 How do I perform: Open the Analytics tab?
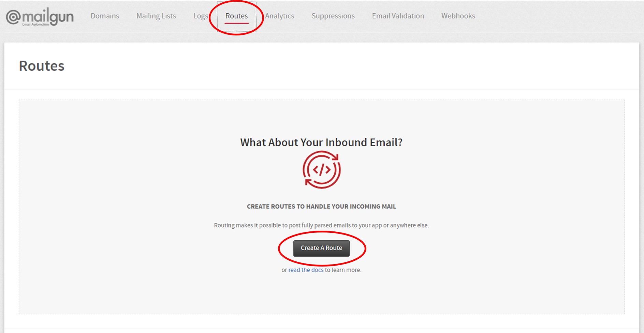pyautogui.click(x=280, y=16)
